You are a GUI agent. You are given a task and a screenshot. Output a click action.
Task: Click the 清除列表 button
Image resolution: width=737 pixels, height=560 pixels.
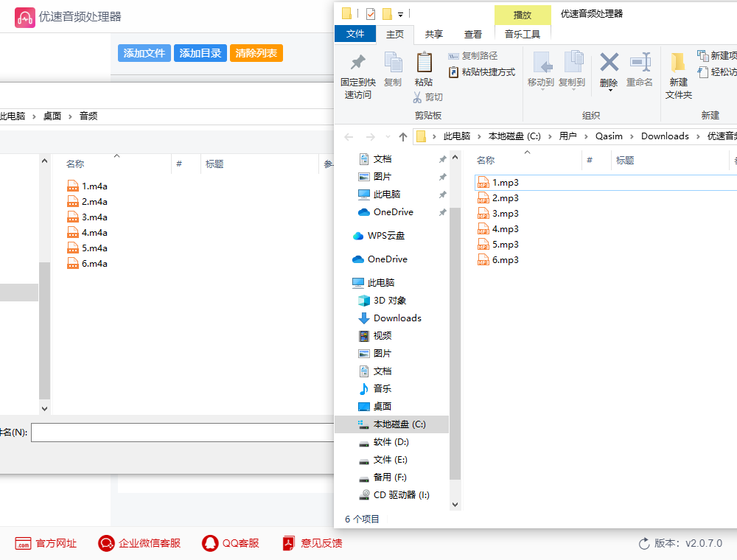(x=256, y=53)
